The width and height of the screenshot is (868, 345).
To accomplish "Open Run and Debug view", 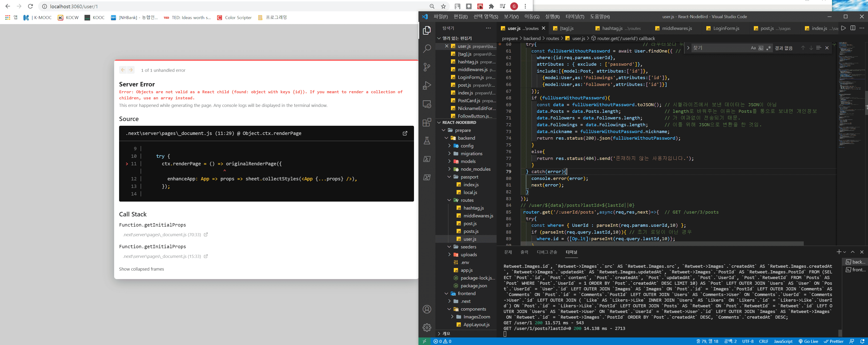I will (427, 85).
